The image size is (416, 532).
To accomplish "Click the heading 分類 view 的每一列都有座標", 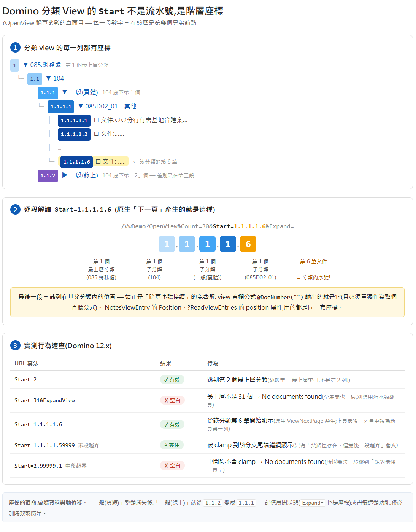I will point(67,48).
